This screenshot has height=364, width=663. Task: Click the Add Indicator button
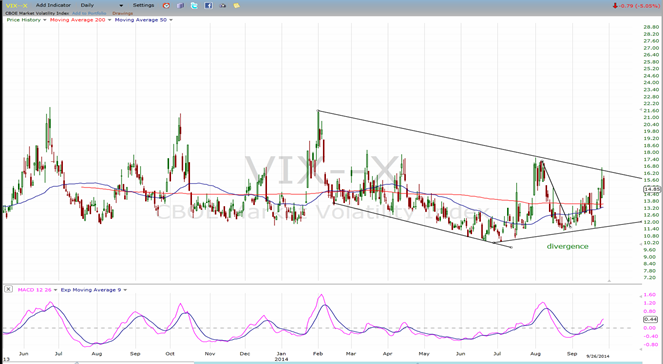(53, 5)
